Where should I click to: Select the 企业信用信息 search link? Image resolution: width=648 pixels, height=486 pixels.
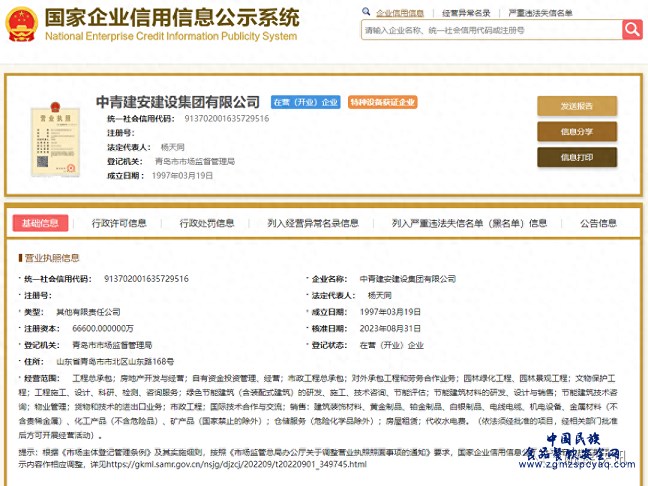click(400, 13)
